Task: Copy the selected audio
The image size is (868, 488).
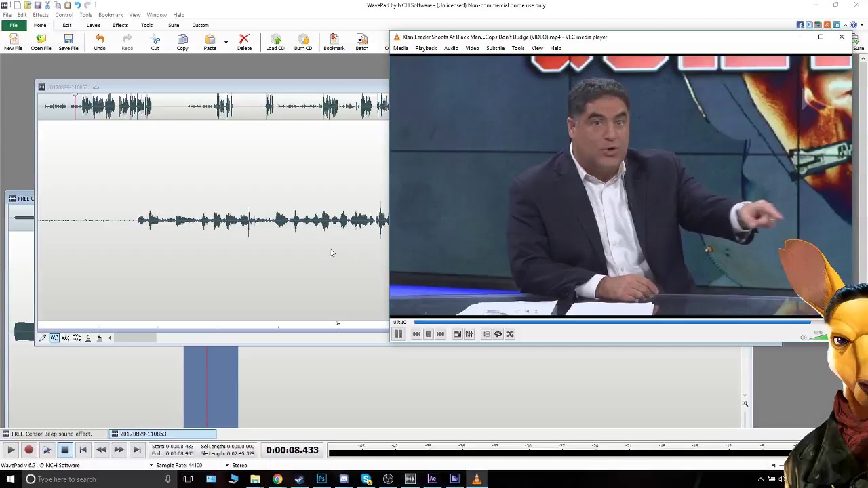Action: [x=182, y=42]
